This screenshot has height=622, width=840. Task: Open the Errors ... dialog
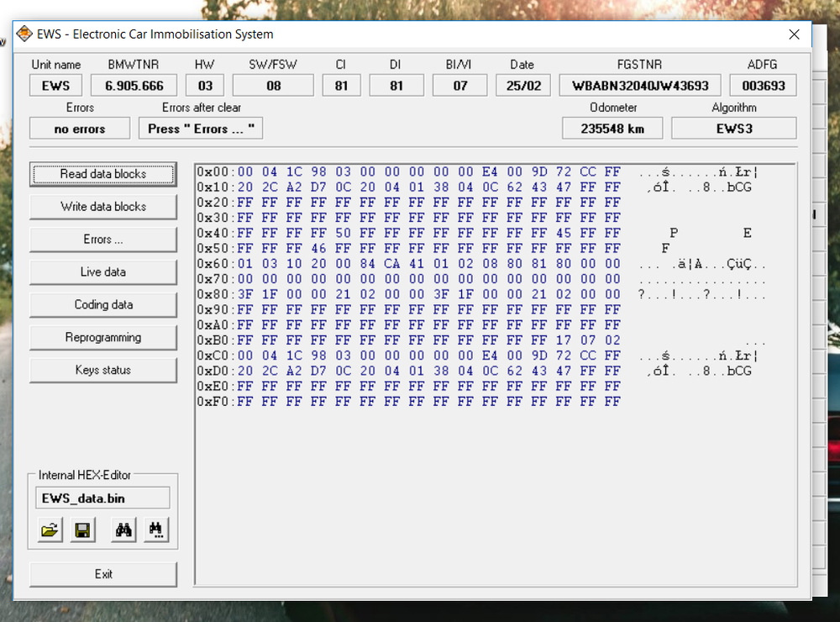[103, 240]
